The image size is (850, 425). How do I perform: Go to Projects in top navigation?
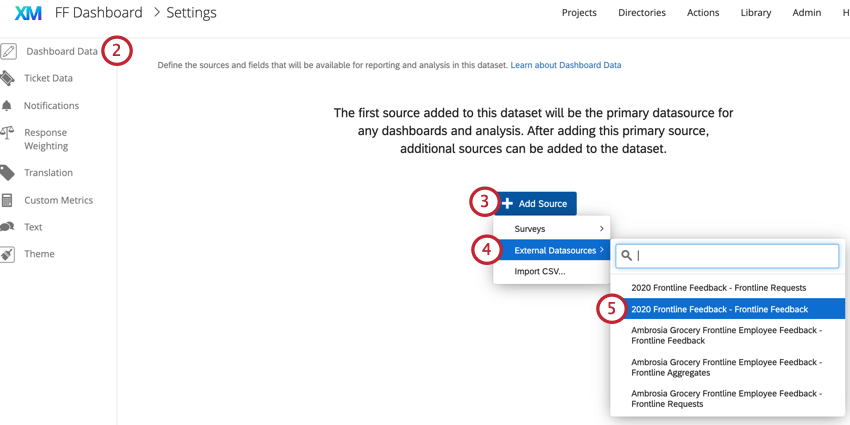pyautogui.click(x=579, y=13)
